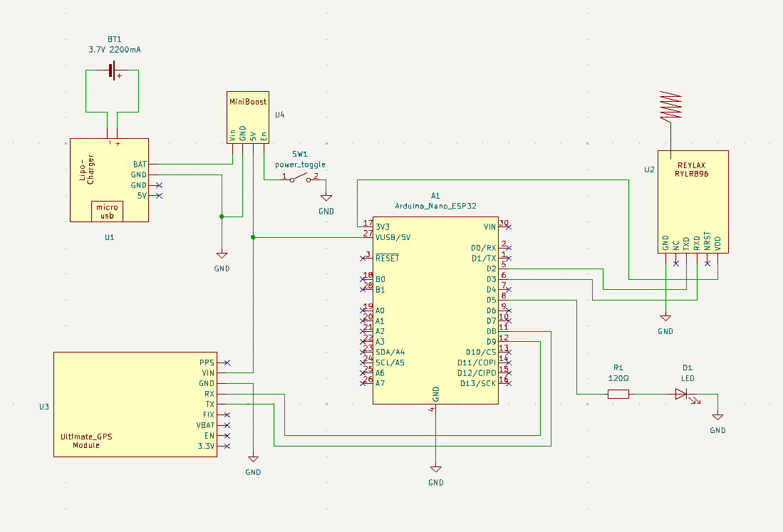The height and width of the screenshot is (532, 783).
Task: Click the "U3" reference designator
Action: click(44, 407)
